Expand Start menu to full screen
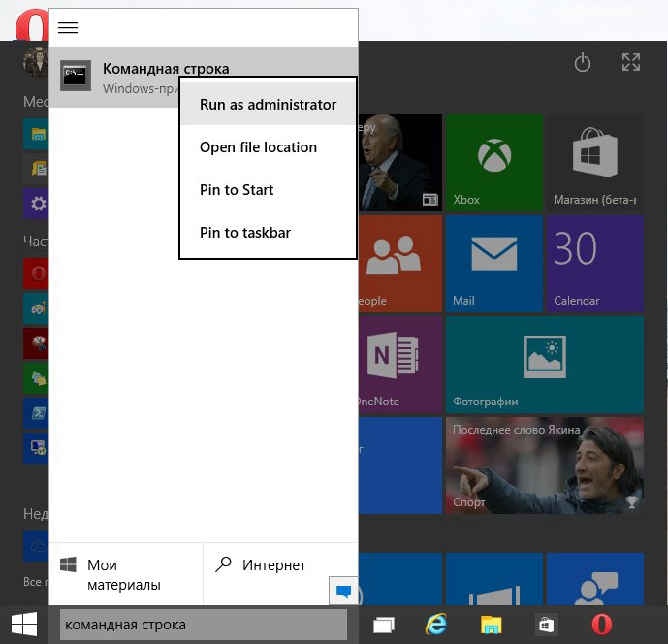This screenshot has width=668, height=644. (631, 64)
